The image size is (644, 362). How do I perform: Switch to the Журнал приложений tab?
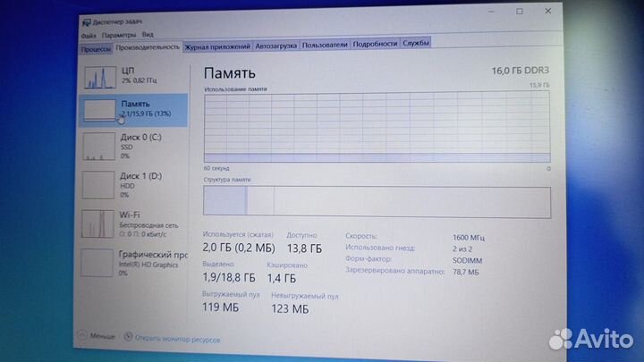(x=217, y=46)
